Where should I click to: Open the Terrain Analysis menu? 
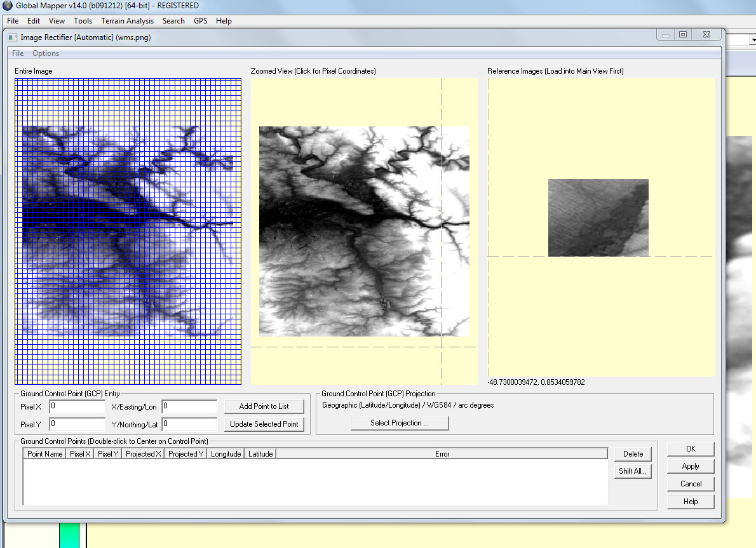click(127, 21)
